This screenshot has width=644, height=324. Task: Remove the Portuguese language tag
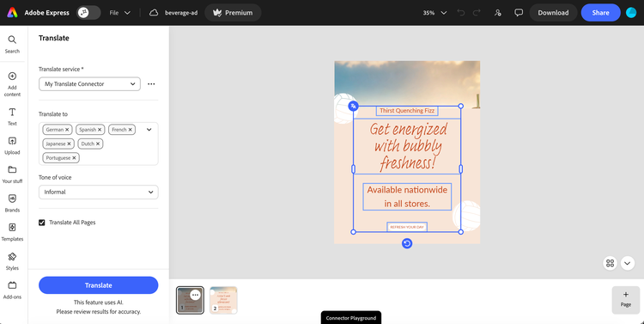pyautogui.click(x=74, y=158)
